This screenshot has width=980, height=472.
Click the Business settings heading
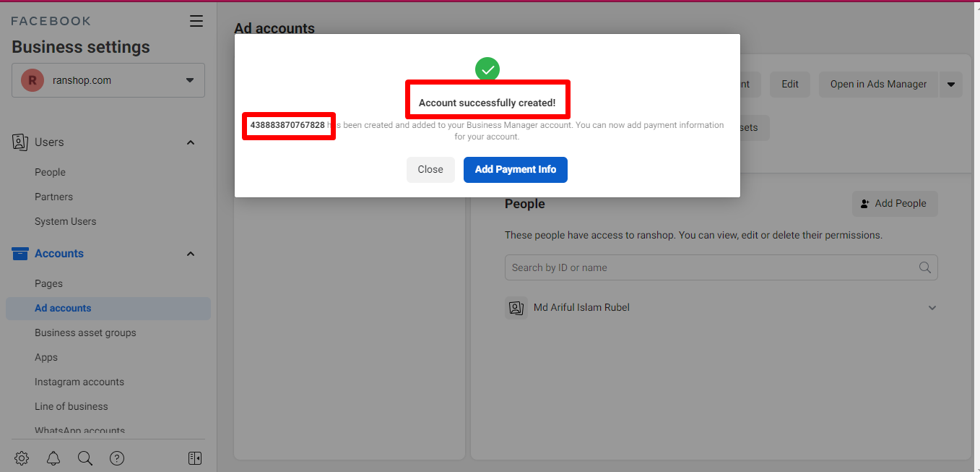[81, 47]
